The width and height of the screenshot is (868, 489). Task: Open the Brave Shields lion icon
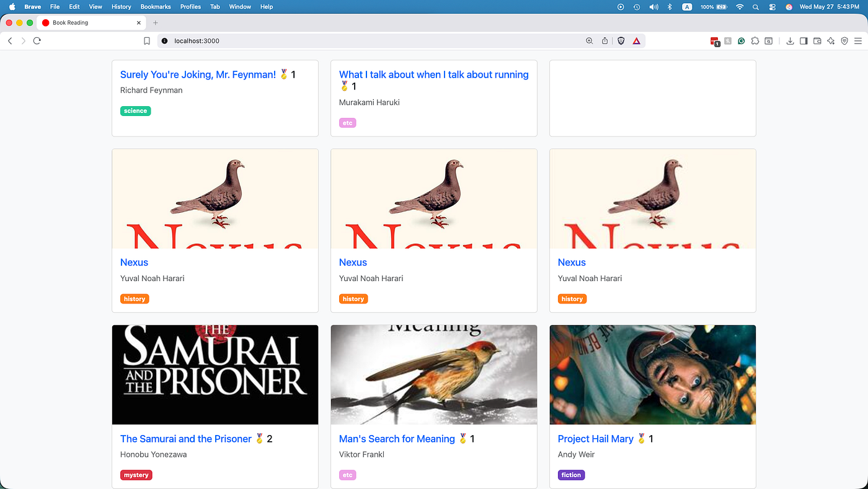coord(621,41)
